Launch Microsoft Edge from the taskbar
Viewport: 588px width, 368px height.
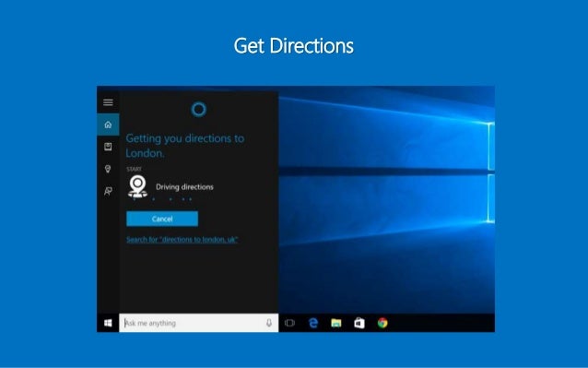click(x=313, y=323)
